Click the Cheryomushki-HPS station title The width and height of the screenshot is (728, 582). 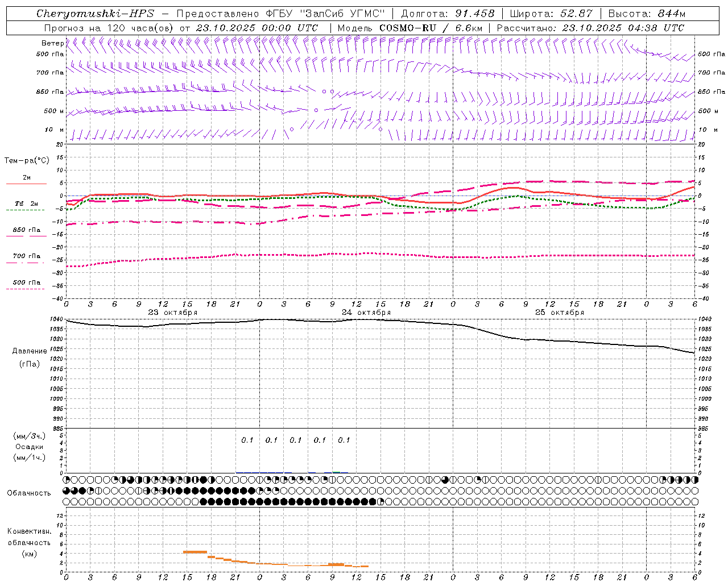95,14
